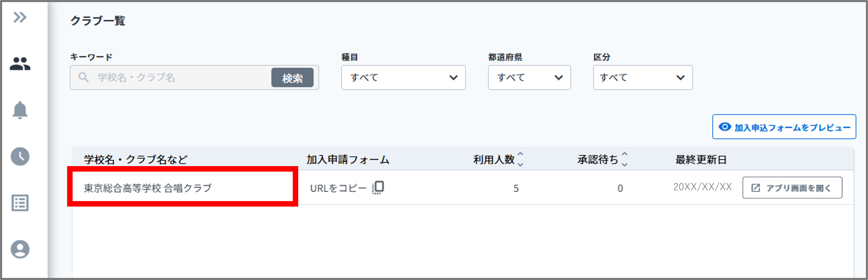Click the date 20XX/XX/XX cell
Screen dimensions: 868x280
click(702, 187)
